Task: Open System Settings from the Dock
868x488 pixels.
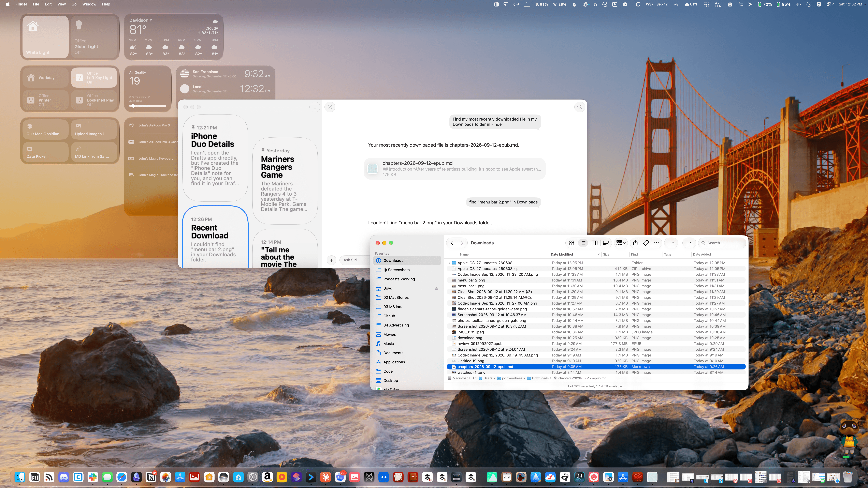Action: [x=253, y=477]
